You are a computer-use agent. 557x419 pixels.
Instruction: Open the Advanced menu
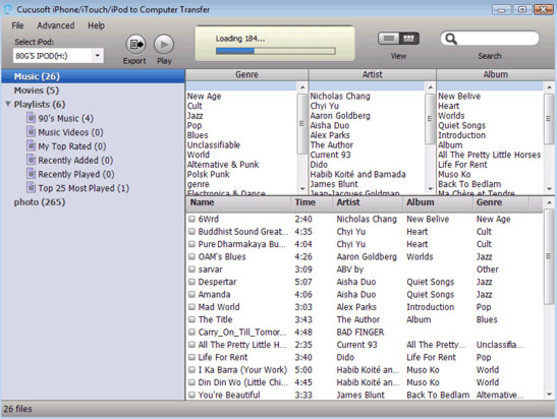[56, 26]
